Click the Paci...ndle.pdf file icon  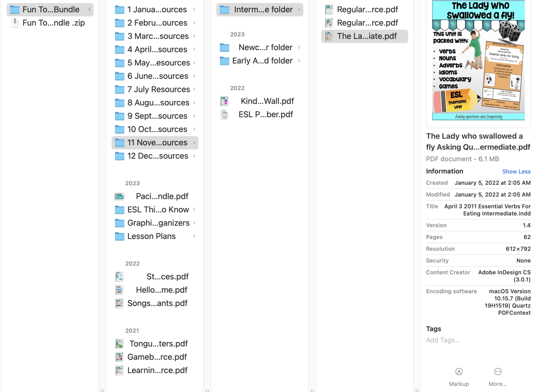tap(119, 197)
